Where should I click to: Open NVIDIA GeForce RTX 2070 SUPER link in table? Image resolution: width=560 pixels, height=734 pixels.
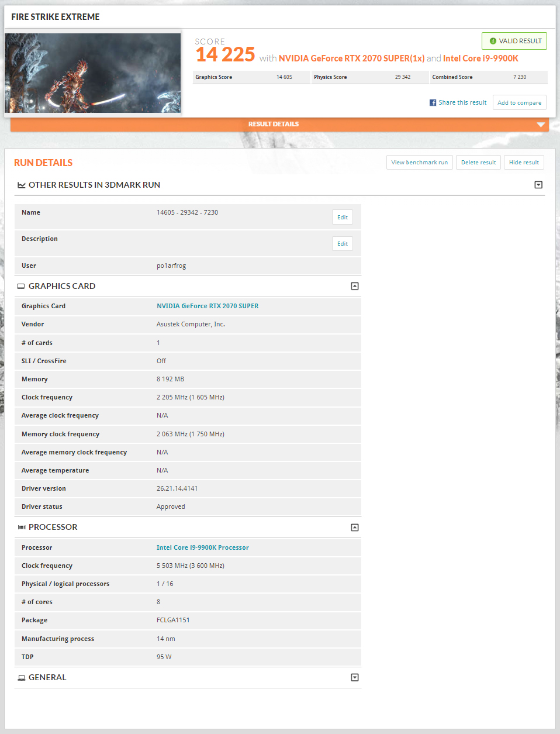pyautogui.click(x=208, y=306)
